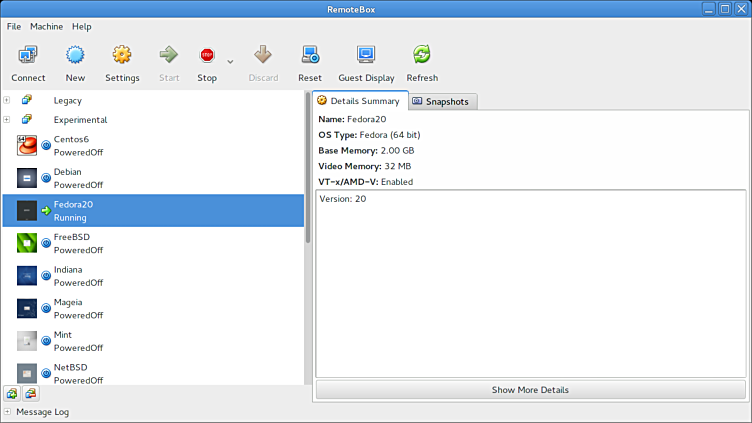Open the Machine menu
This screenshot has width=752, height=423.
point(46,26)
